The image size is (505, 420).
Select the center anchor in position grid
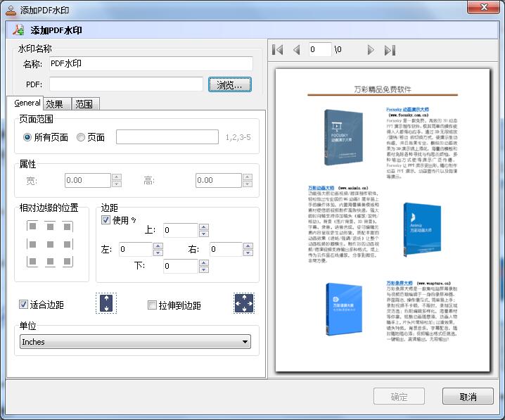click(x=49, y=244)
